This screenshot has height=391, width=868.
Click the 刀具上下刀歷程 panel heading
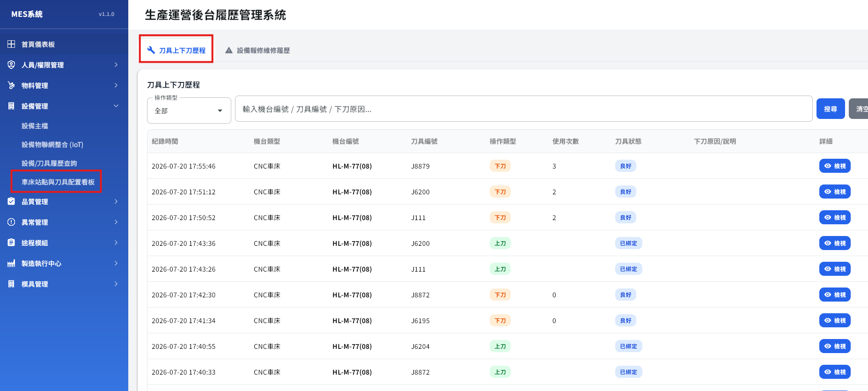click(173, 85)
